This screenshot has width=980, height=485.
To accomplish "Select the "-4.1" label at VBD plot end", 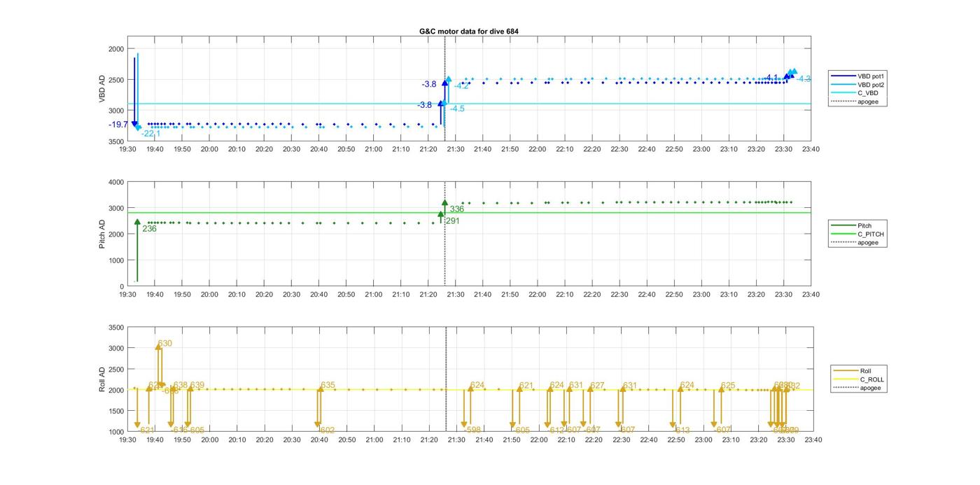I will click(x=771, y=78).
